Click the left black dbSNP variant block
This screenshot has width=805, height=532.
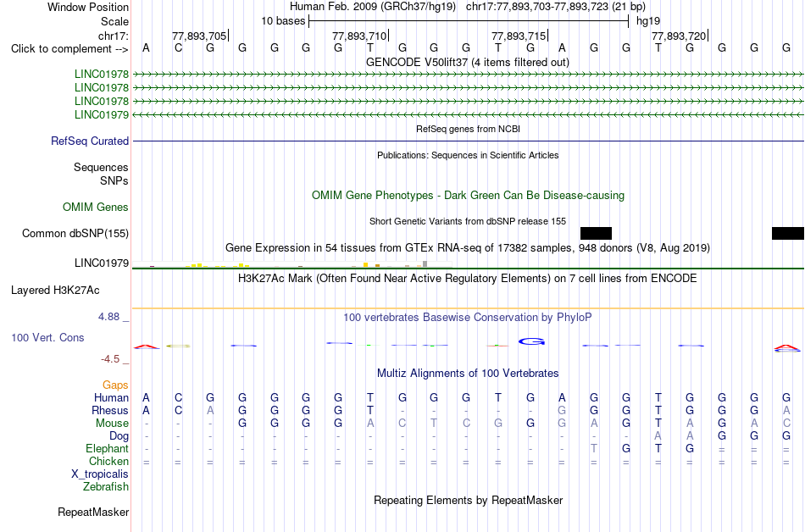click(596, 234)
